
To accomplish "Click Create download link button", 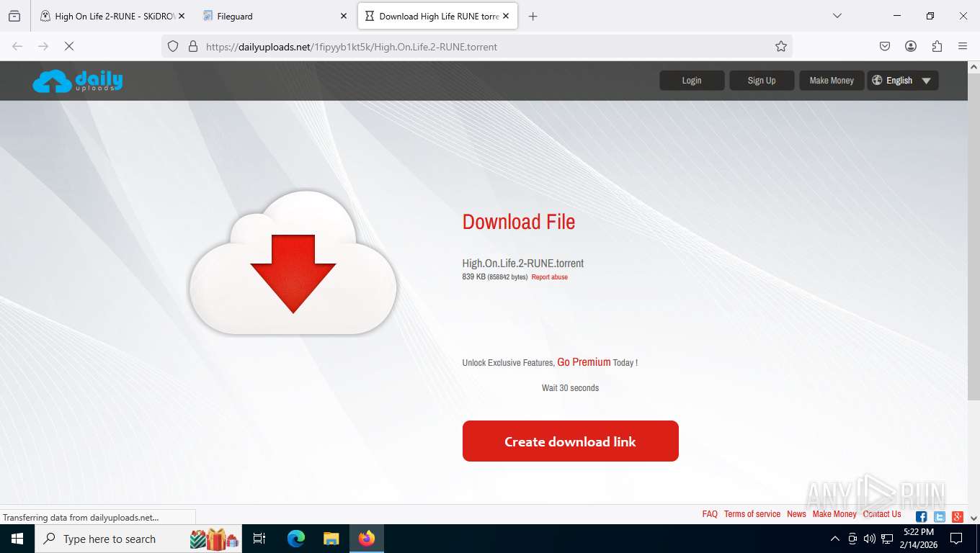I will (x=571, y=441).
